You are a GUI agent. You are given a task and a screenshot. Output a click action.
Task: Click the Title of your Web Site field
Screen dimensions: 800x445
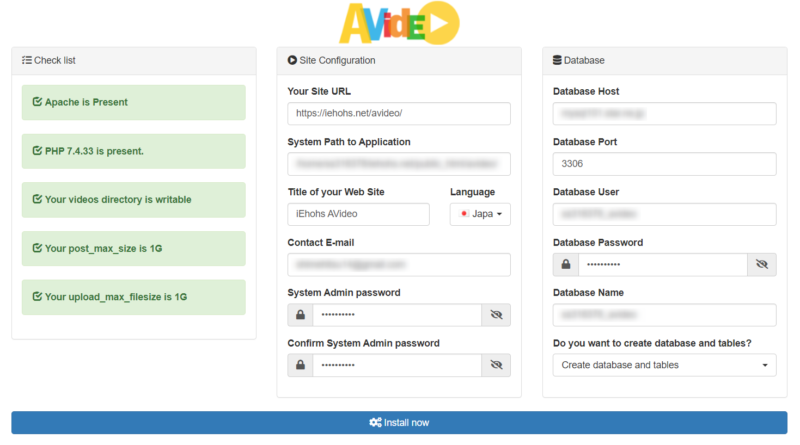[x=359, y=214]
